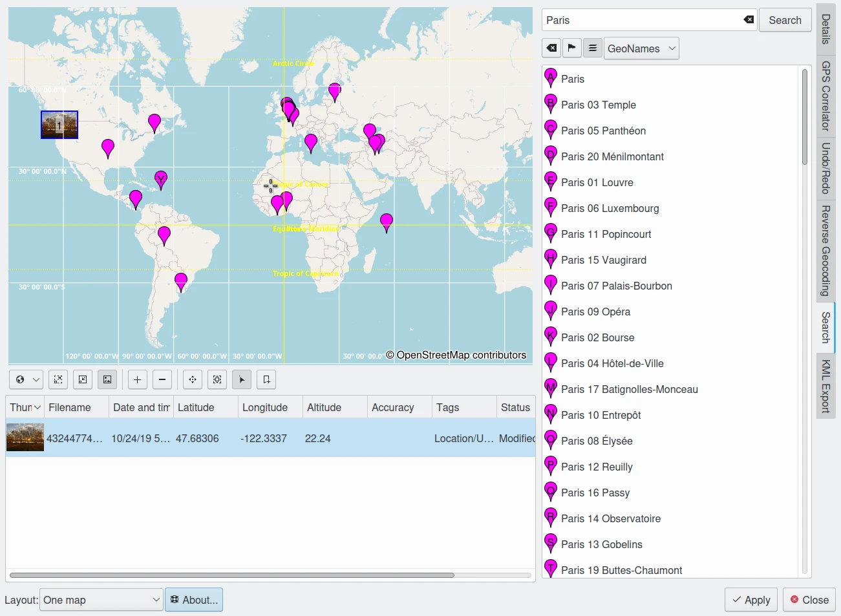Select Paris 01 Louvre search result

click(597, 182)
